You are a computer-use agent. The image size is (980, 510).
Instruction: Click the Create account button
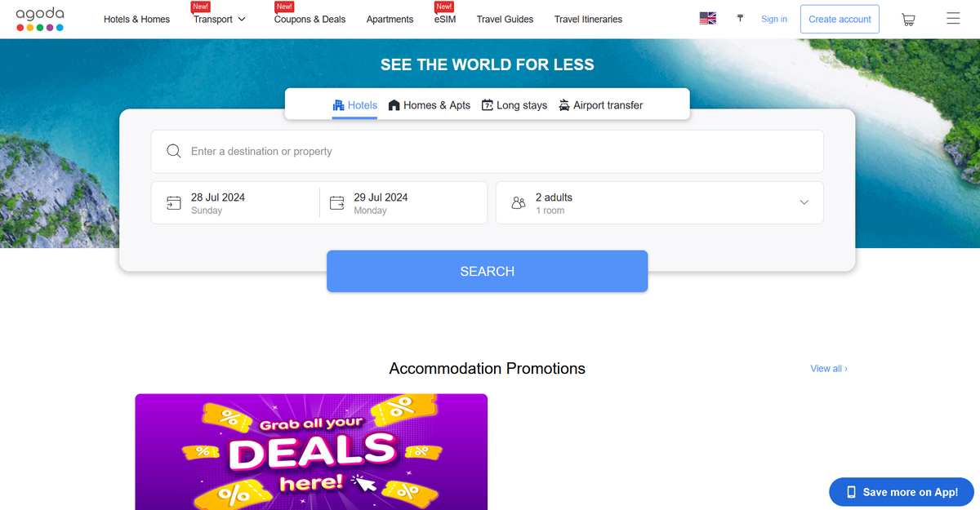click(840, 19)
